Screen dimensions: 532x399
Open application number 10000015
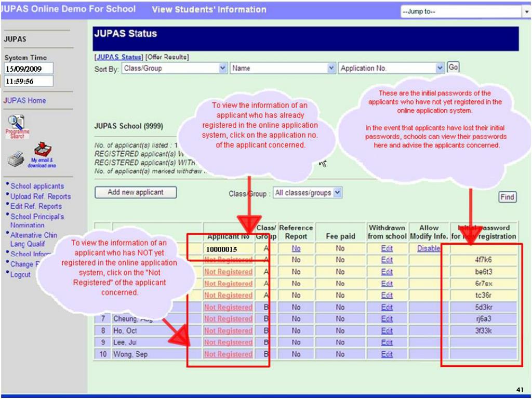pos(221,249)
